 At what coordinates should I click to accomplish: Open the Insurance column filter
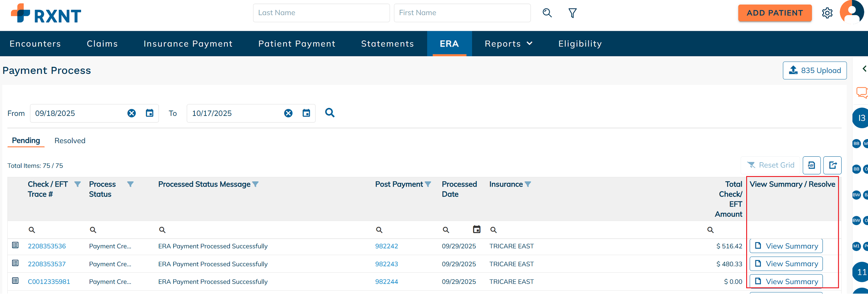pos(528,184)
